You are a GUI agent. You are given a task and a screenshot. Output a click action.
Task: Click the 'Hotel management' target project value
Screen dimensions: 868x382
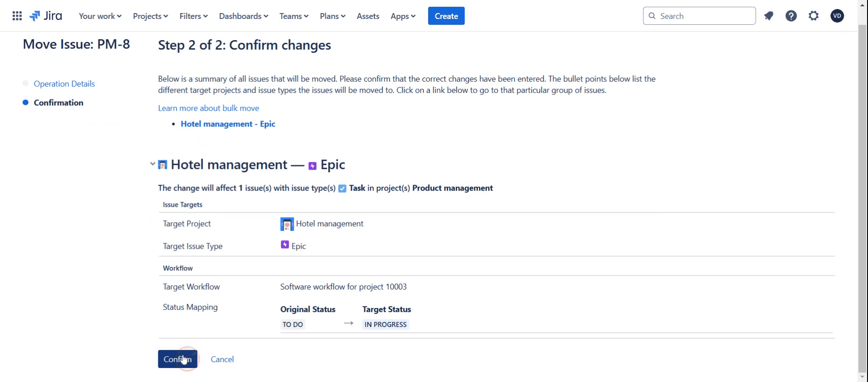[x=330, y=224]
